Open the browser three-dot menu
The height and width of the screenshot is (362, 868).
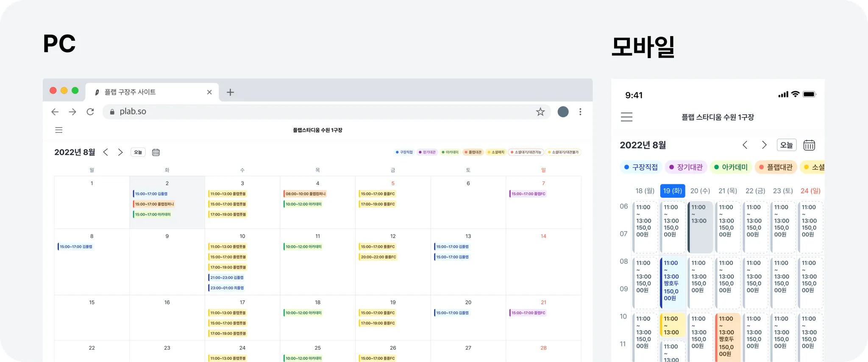580,111
